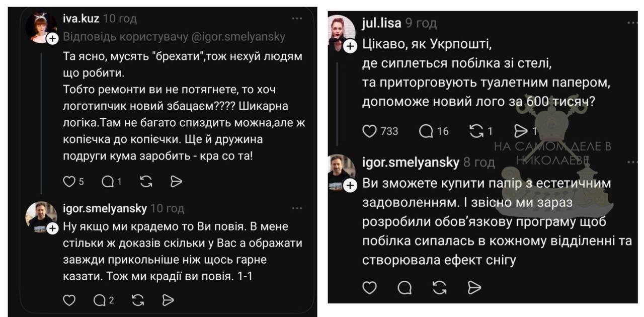Repost jul.lisa's Ukrposhta post

475,131
